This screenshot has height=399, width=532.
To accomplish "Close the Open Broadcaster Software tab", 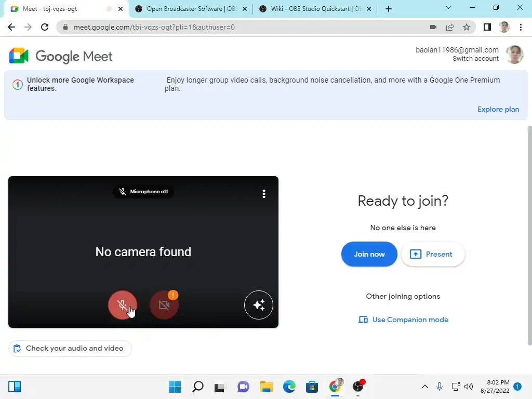I will (245, 9).
